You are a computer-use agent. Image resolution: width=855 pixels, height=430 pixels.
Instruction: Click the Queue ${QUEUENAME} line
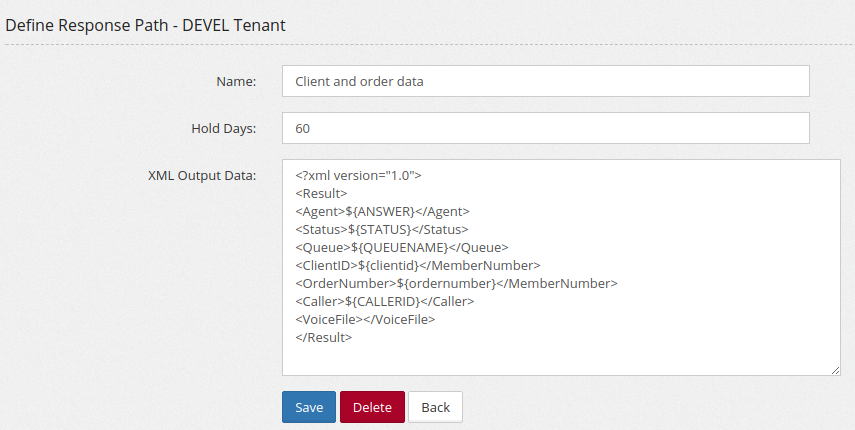click(402, 247)
